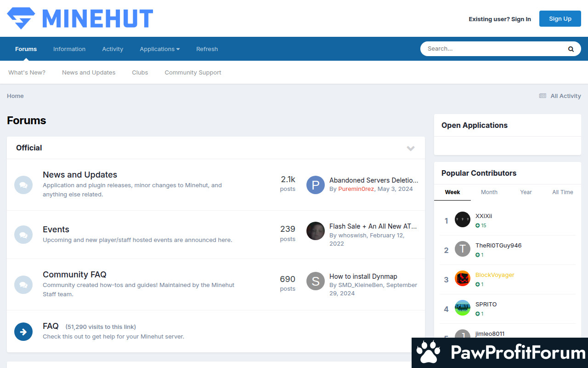Open the Events forum title
The width and height of the screenshot is (588, 368).
[56, 230]
